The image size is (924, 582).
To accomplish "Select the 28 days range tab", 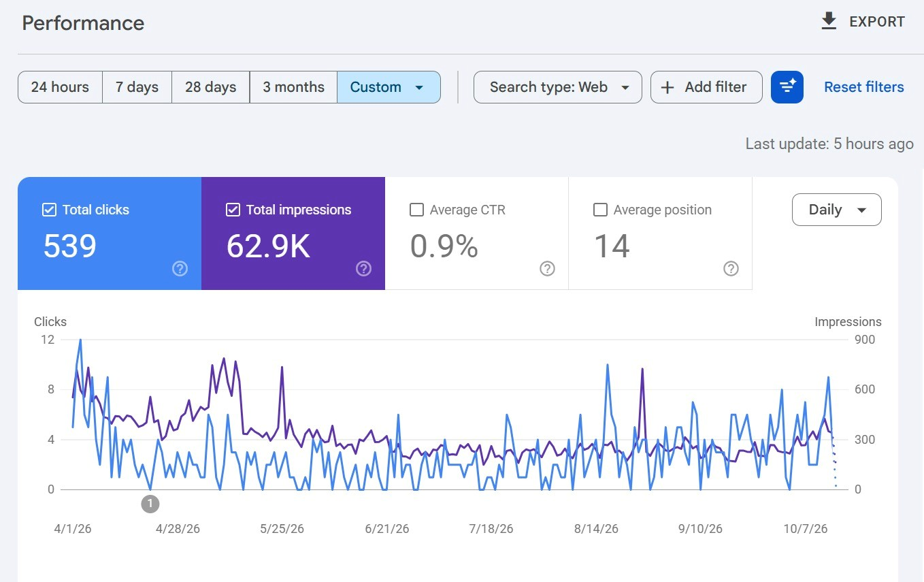I will pos(210,87).
